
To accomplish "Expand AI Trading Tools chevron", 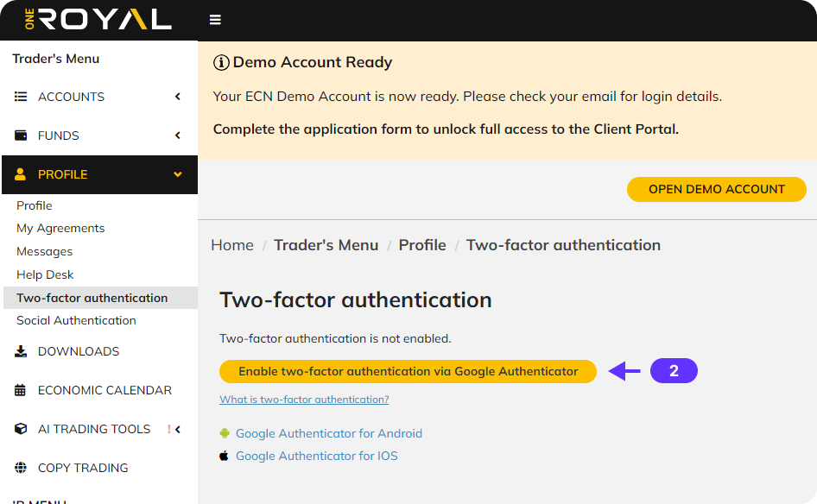I will [x=178, y=429].
